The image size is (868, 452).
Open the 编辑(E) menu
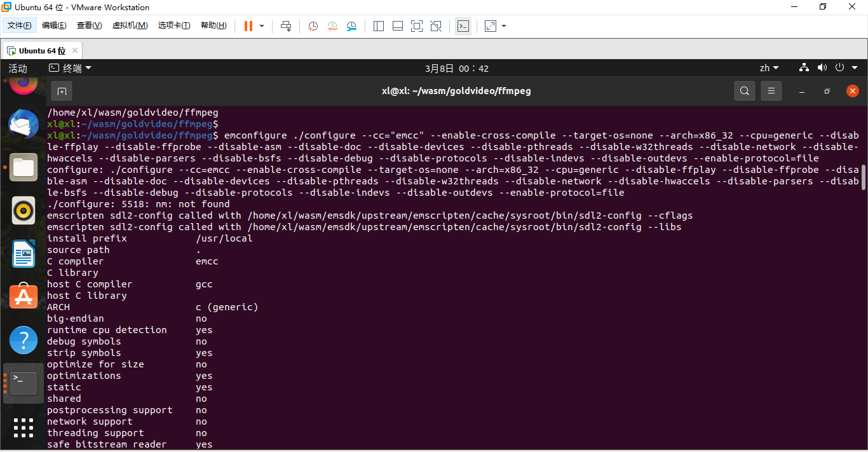click(54, 25)
